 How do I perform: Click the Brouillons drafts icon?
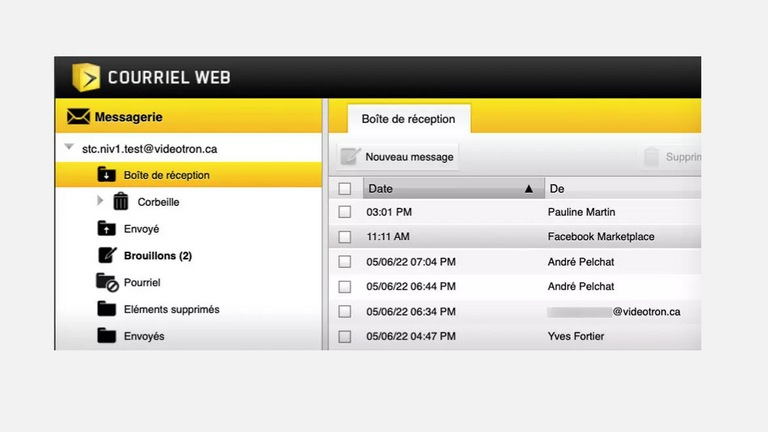[107, 256]
